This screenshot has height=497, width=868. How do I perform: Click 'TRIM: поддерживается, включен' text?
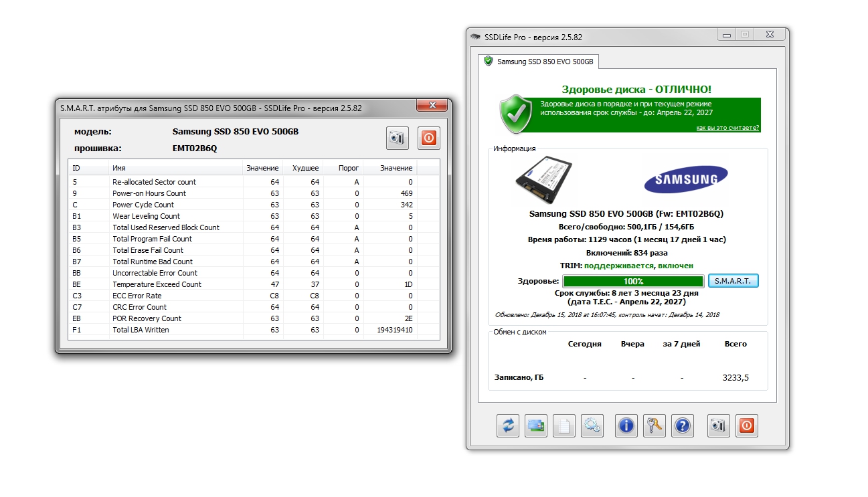click(627, 266)
